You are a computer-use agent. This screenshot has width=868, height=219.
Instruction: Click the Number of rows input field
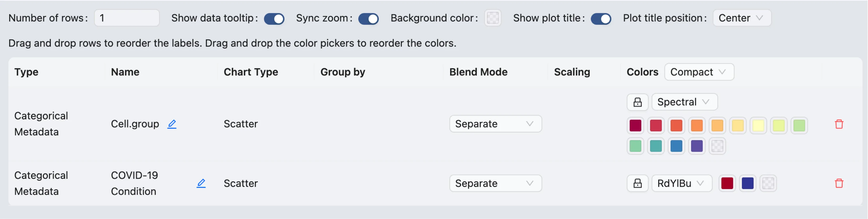pyautogui.click(x=127, y=18)
